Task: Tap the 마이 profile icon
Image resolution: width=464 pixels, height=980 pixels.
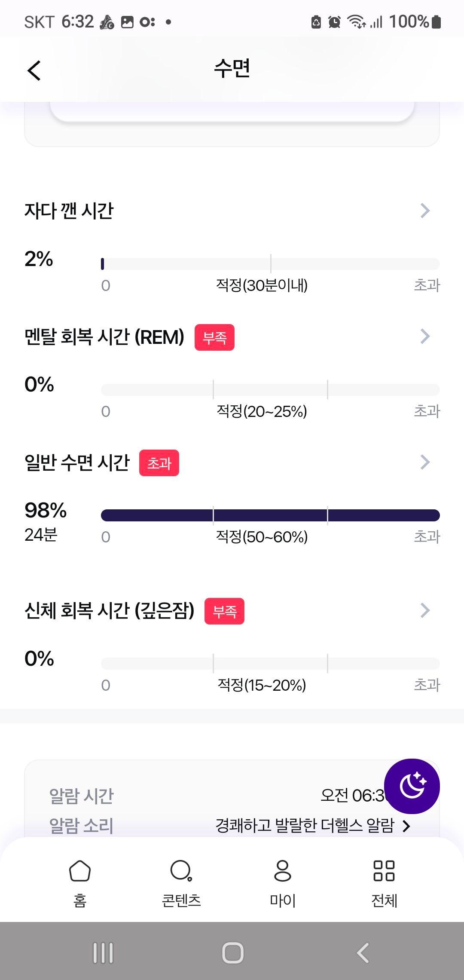Action: coord(283,871)
